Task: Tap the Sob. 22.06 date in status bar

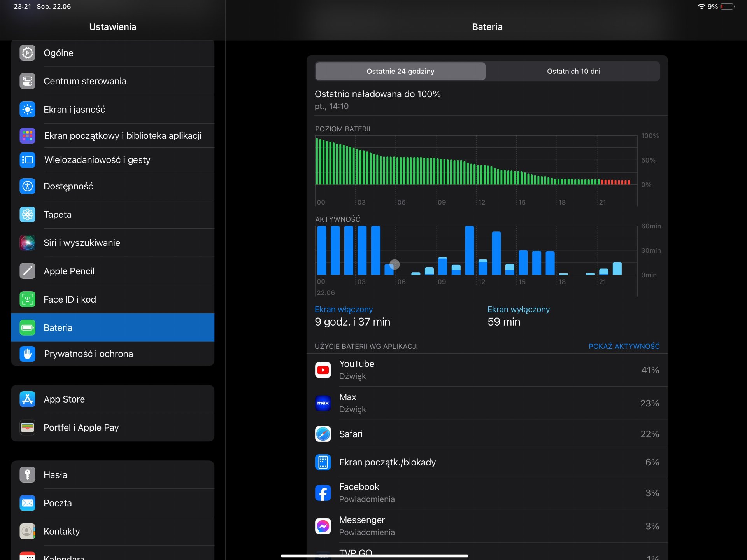Action: click(54, 7)
